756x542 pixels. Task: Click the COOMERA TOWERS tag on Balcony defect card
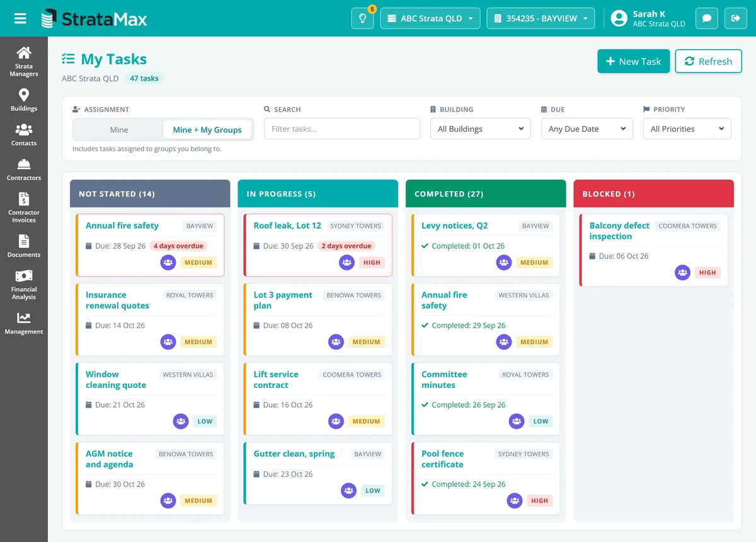coord(687,226)
